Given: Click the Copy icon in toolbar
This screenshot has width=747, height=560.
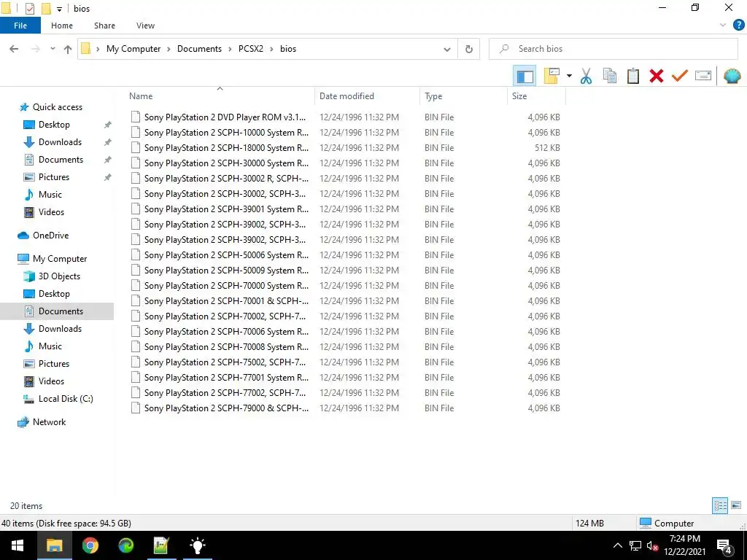Looking at the screenshot, I should click(610, 76).
